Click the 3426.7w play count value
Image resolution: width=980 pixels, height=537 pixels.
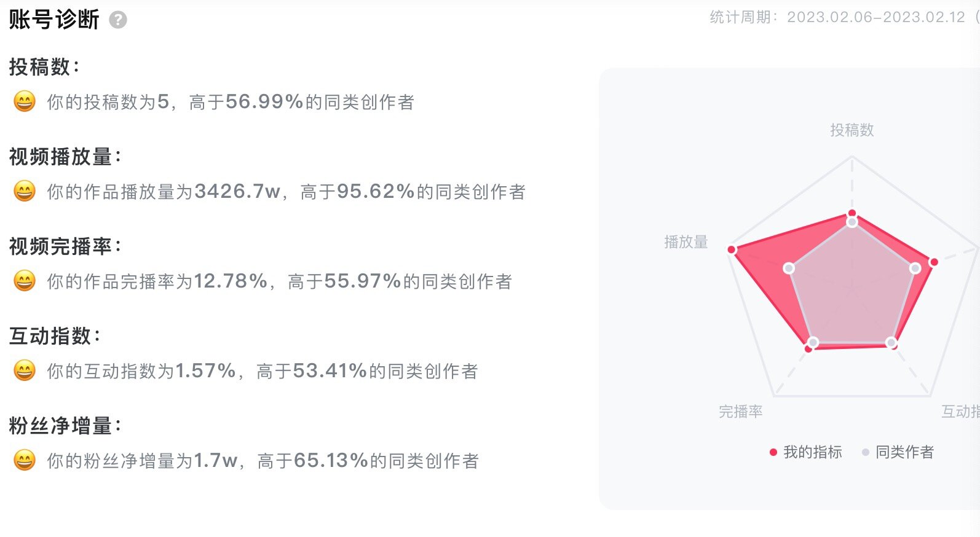tap(237, 191)
